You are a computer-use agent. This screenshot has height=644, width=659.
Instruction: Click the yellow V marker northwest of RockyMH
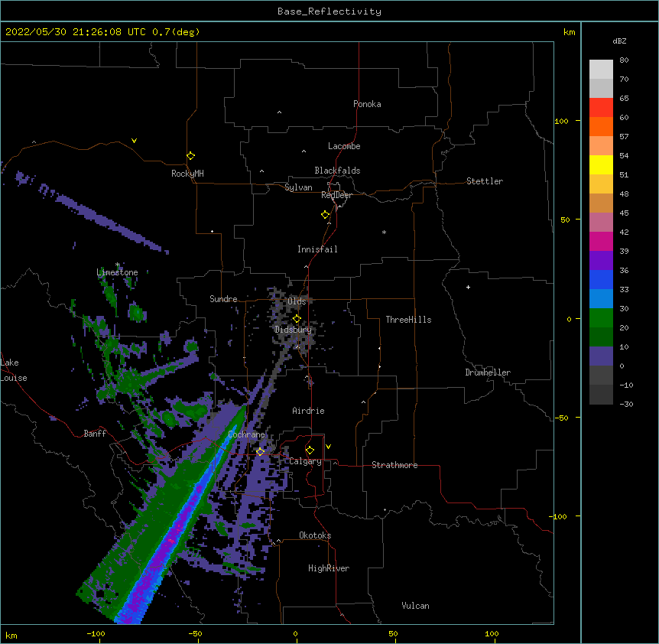point(134,141)
